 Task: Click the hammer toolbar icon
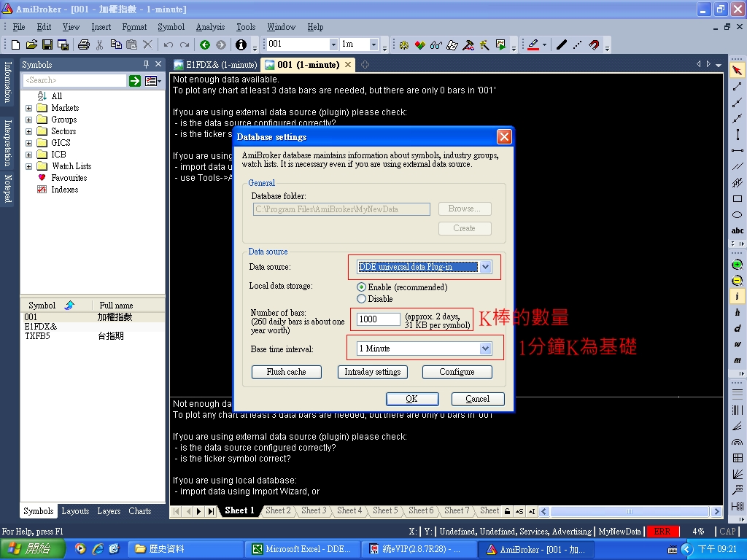coord(468,44)
